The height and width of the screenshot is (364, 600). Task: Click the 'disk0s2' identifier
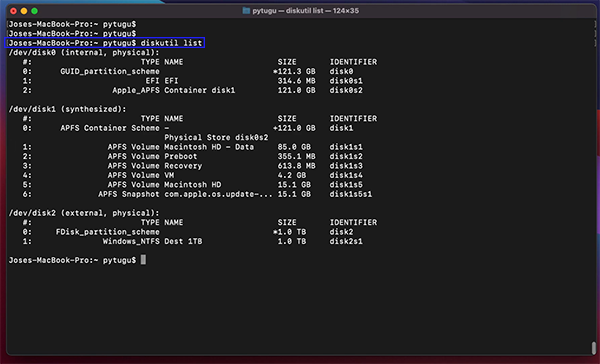coord(346,90)
